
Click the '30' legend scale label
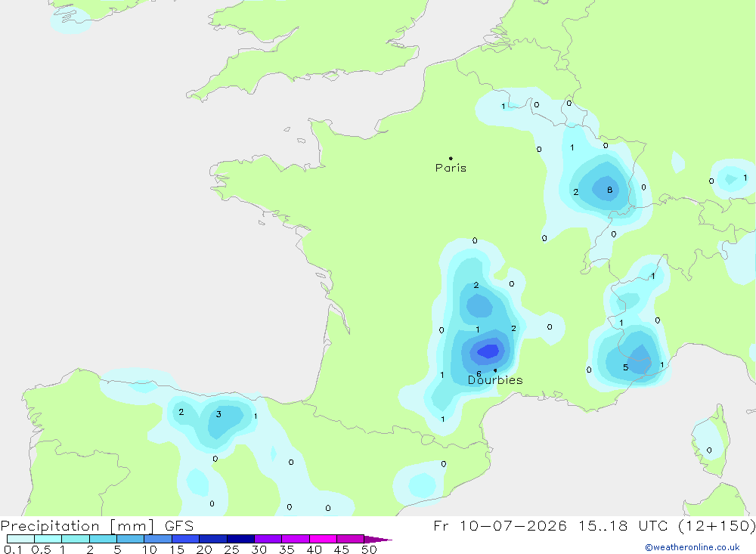259,549
